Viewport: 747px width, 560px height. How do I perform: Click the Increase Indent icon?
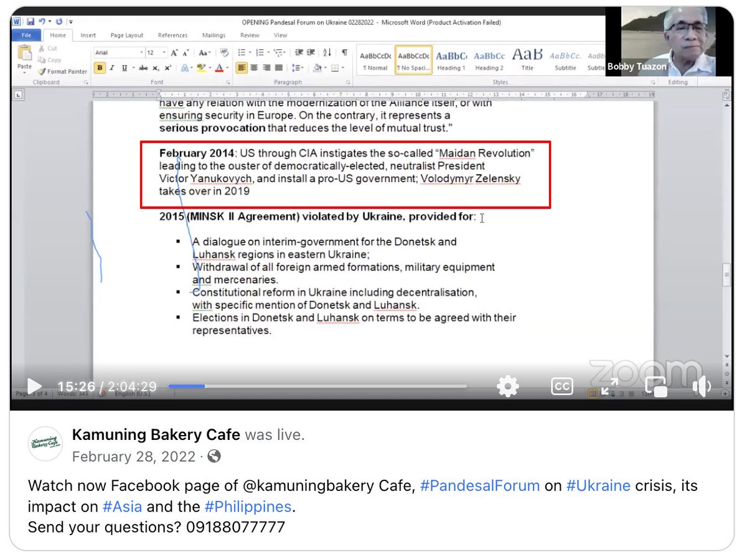point(311,52)
